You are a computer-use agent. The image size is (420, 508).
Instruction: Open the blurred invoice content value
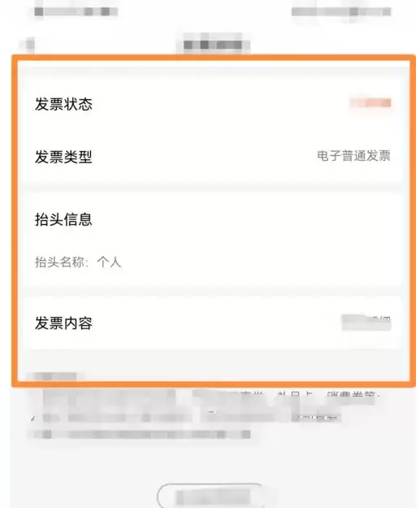click(x=366, y=323)
